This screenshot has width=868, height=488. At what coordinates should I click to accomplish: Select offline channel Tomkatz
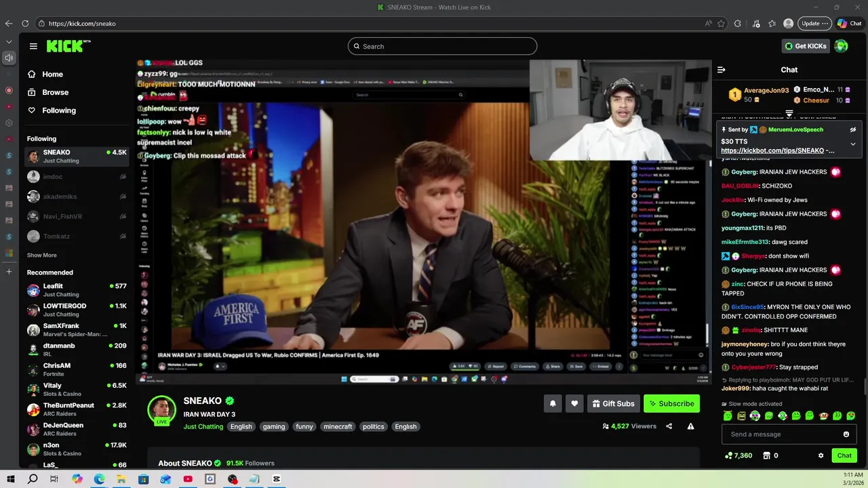point(77,237)
